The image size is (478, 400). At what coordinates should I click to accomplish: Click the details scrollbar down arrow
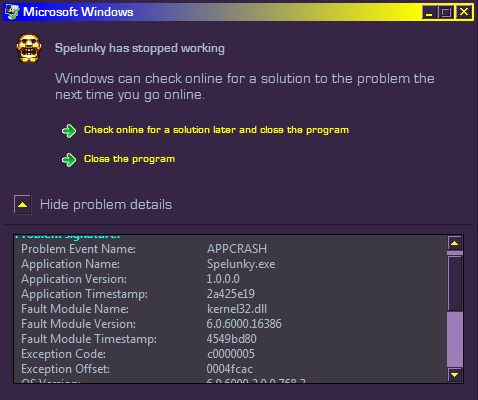pyautogui.click(x=454, y=375)
